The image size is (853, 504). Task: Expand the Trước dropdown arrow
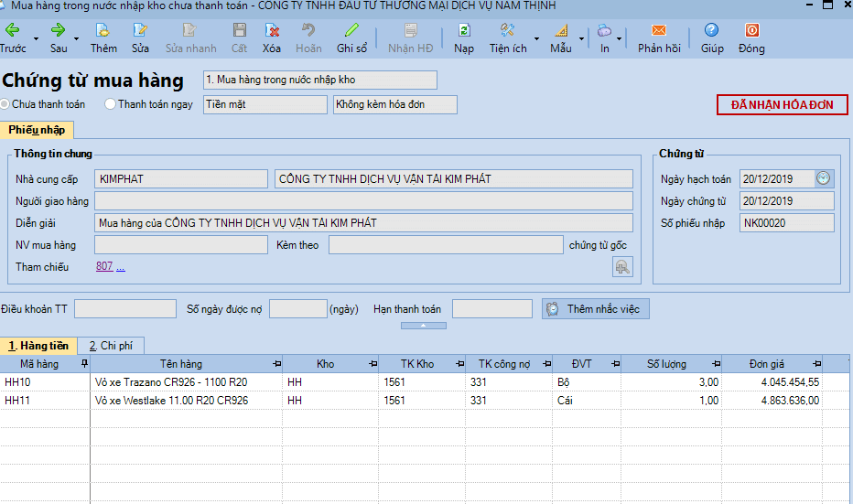click(x=36, y=39)
